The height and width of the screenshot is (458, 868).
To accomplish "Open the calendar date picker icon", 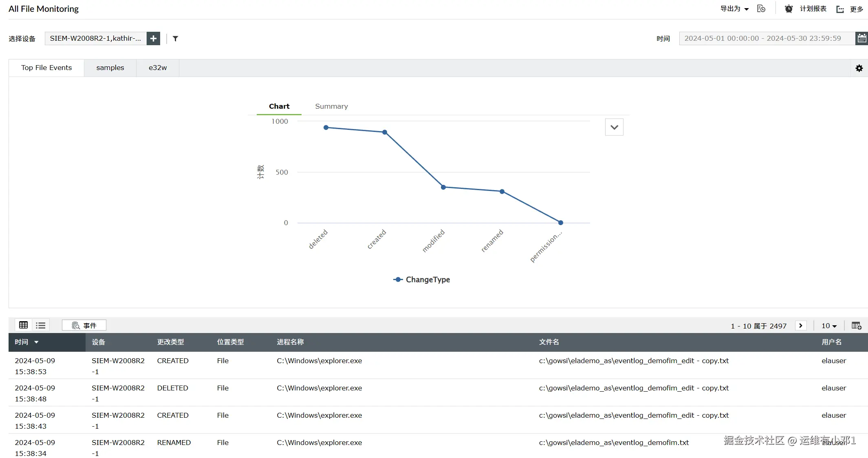I will coord(861,39).
